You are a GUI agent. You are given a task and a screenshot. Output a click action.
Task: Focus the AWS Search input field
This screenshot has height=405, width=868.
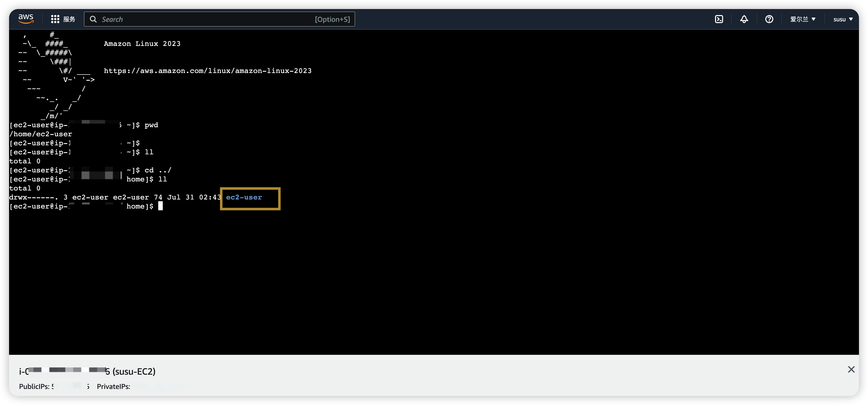219,19
